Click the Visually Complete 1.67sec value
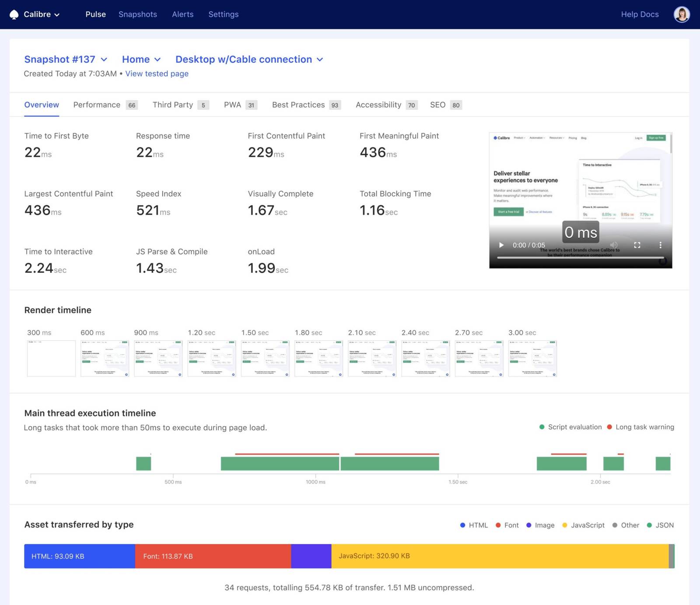 point(267,210)
